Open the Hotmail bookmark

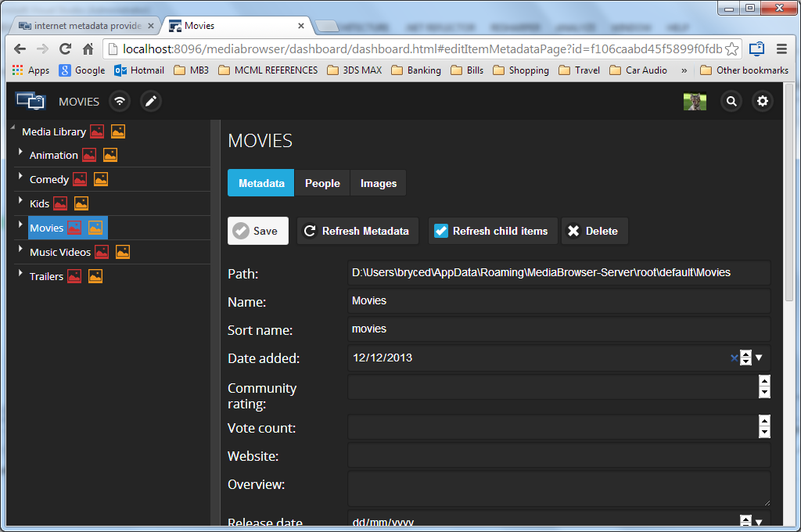pos(139,70)
